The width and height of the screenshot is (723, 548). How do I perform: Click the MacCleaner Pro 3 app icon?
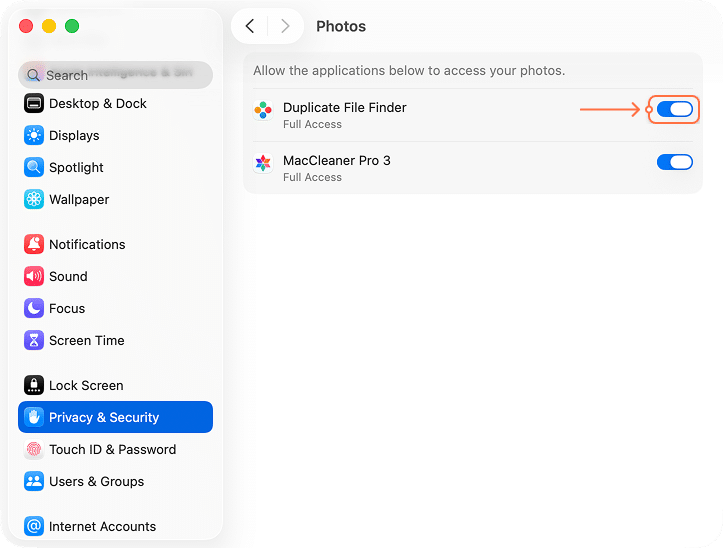click(x=263, y=163)
